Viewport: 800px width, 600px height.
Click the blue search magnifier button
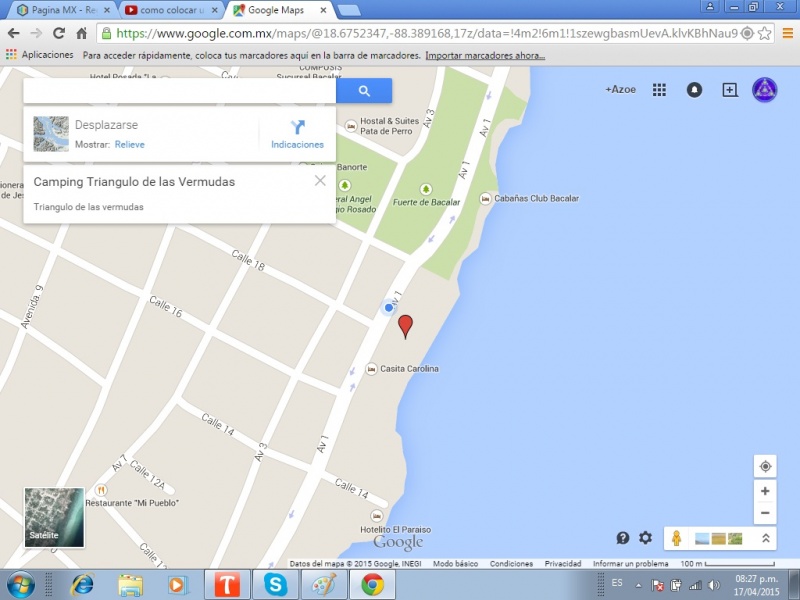[364, 91]
